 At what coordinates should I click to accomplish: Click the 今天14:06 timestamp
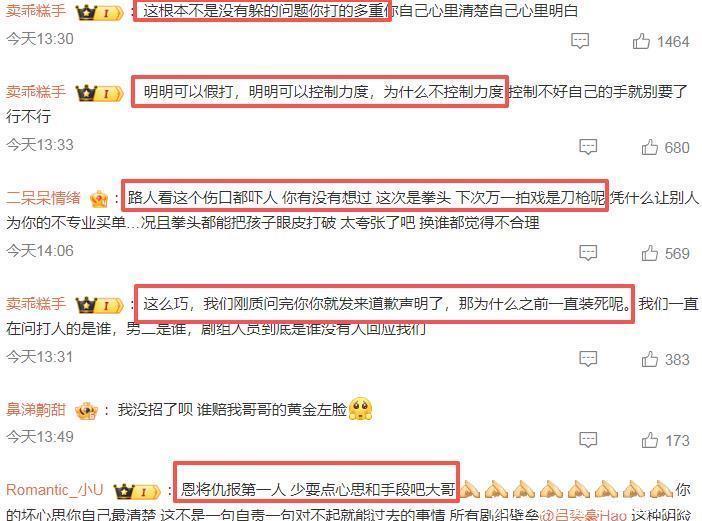tap(40, 251)
